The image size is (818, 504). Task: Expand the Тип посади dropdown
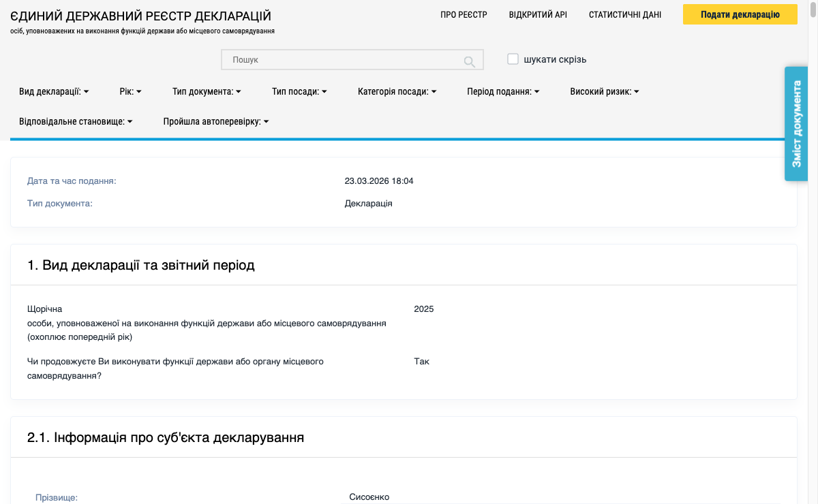coord(299,91)
